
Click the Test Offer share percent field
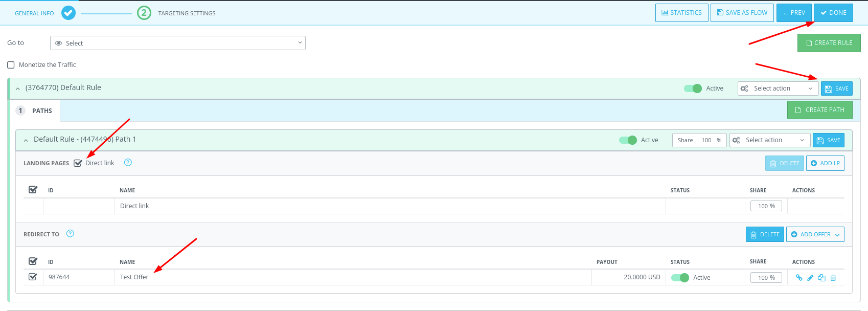765,278
